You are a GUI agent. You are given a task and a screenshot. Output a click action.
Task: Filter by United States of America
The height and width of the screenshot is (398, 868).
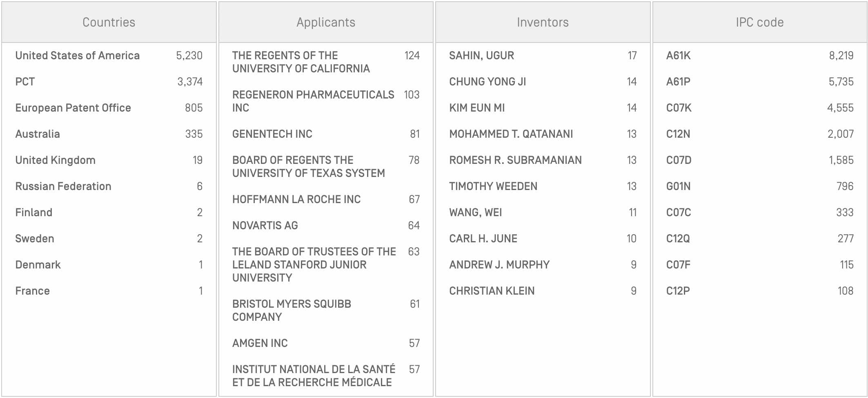point(78,56)
